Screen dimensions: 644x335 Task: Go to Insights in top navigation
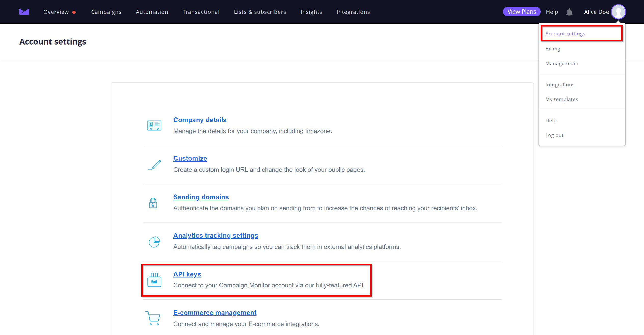point(311,12)
